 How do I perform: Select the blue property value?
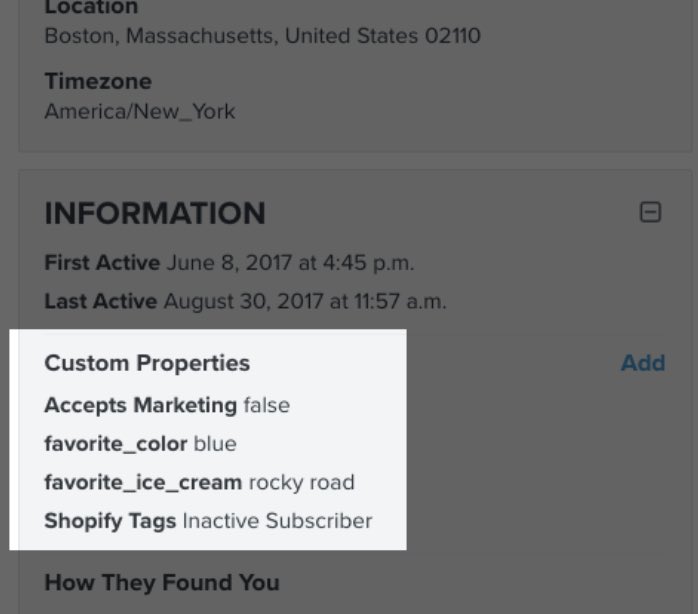215,443
